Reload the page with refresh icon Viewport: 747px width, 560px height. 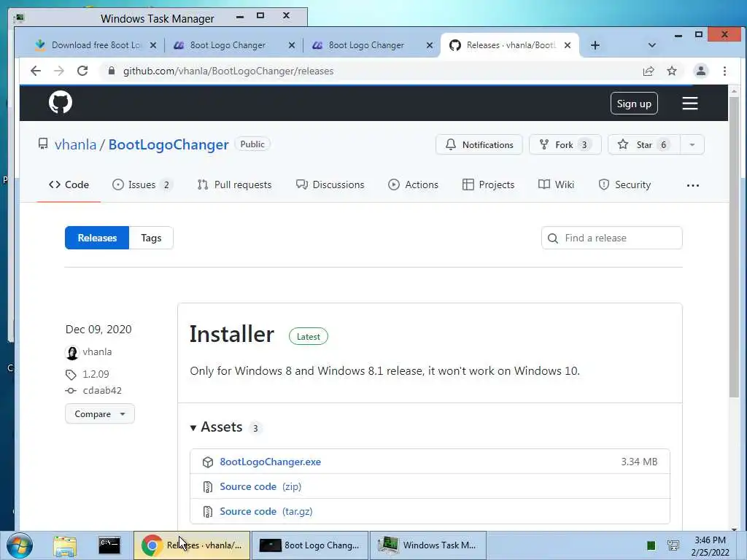(82, 71)
